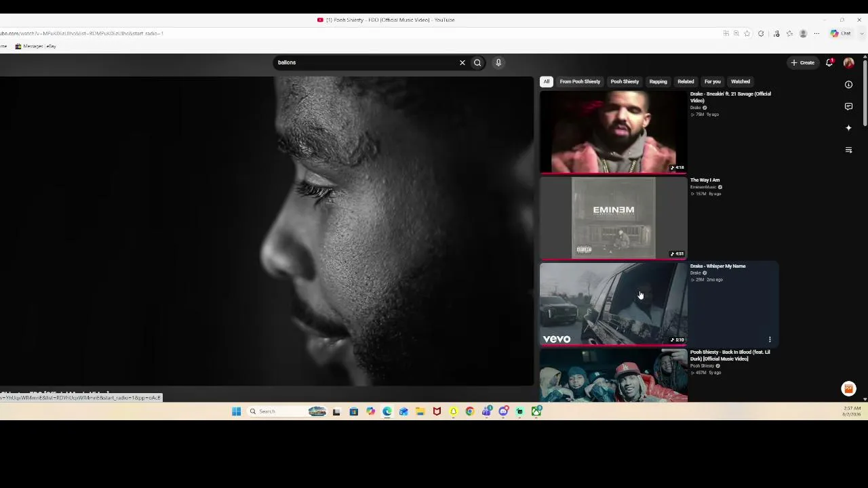Open Outlook from the taskbar

pyautogui.click(x=403, y=411)
